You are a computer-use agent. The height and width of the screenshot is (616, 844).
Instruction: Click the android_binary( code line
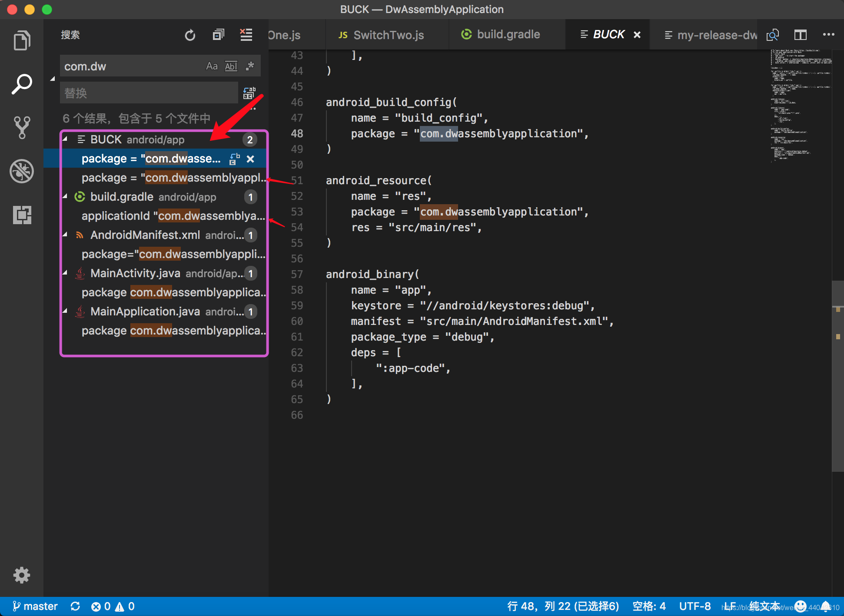click(372, 274)
